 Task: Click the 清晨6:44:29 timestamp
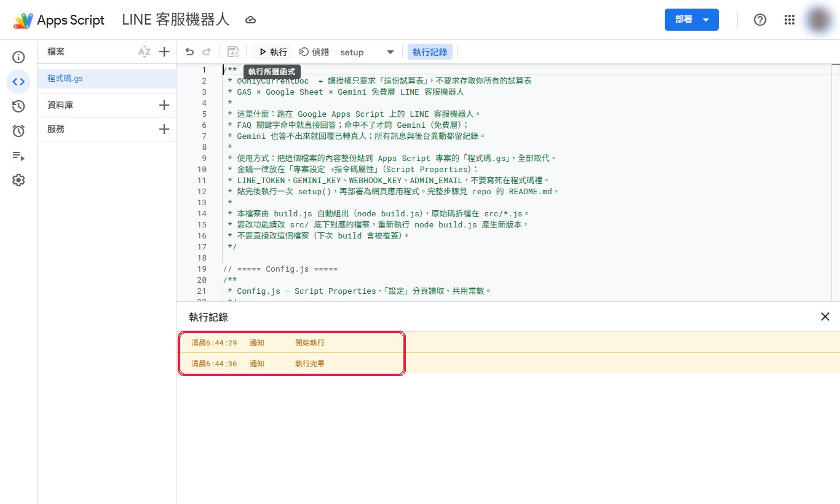pyautogui.click(x=214, y=342)
